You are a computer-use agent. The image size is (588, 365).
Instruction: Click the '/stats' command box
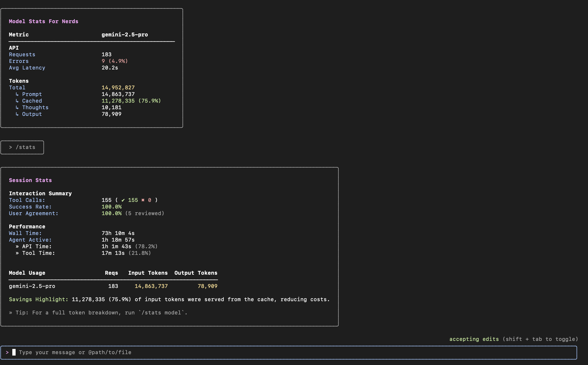coord(22,147)
